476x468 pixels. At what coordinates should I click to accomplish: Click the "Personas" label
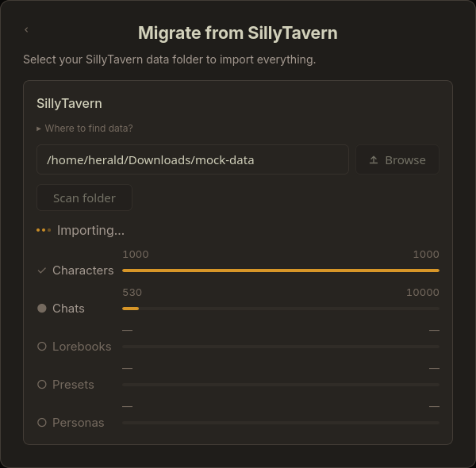78,423
